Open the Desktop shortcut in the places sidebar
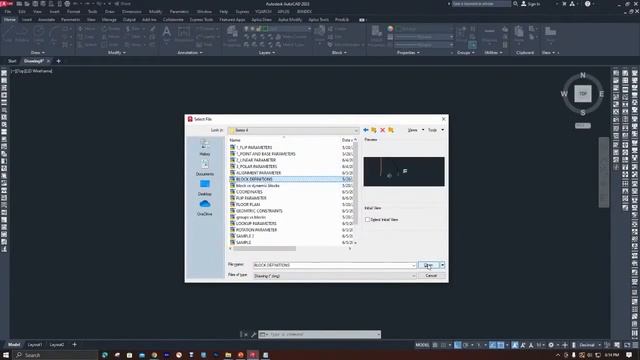The width and height of the screenshot is (640, 360). [205, 187]
